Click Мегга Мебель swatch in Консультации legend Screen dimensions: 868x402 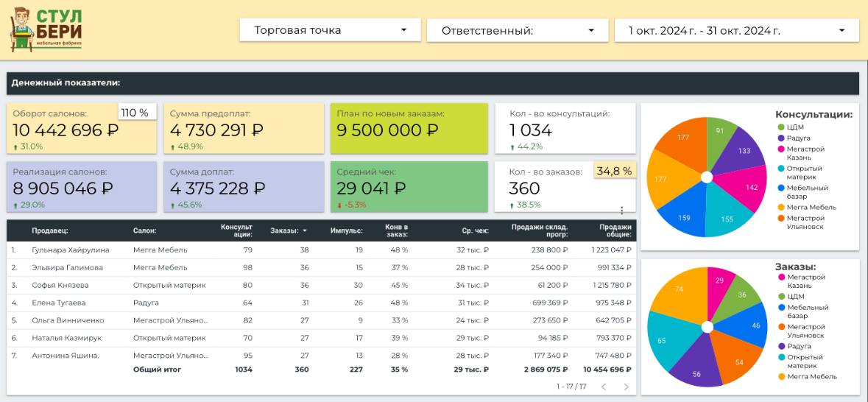[x=780, y=207]
